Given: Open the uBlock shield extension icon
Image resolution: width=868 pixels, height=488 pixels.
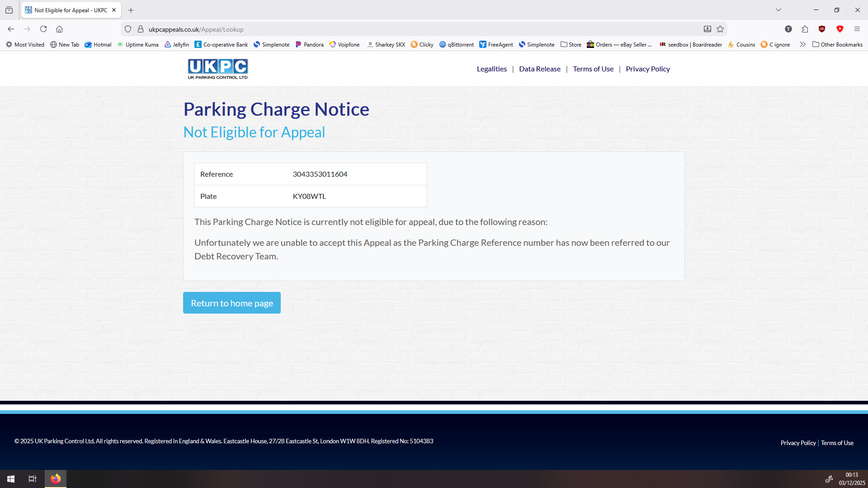Looking at the screenshot, I should click(x=822, y=29).
